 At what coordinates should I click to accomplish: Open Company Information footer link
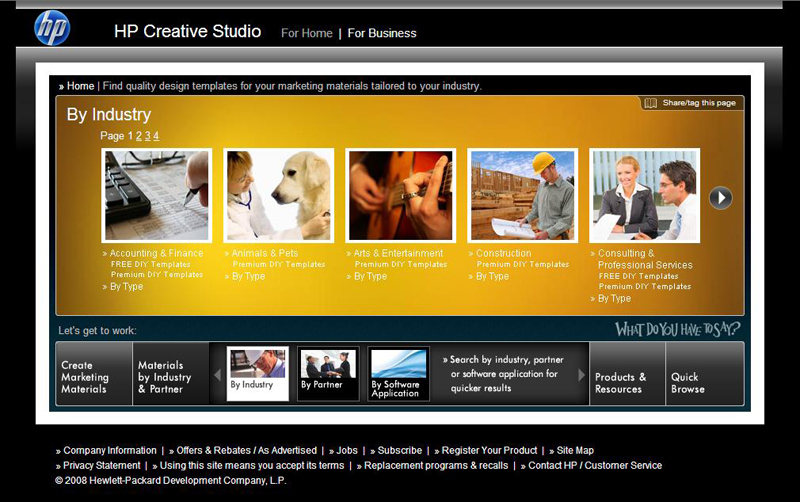point(110,450)
